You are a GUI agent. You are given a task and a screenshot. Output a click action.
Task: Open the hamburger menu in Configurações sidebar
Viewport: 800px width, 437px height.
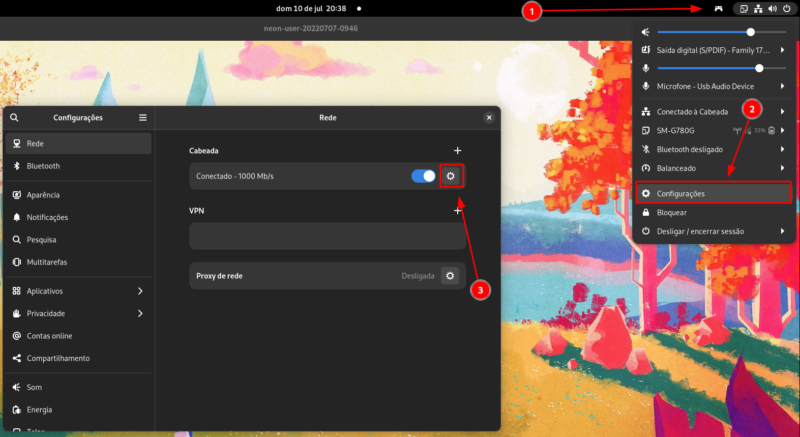[x=143, y=117]
